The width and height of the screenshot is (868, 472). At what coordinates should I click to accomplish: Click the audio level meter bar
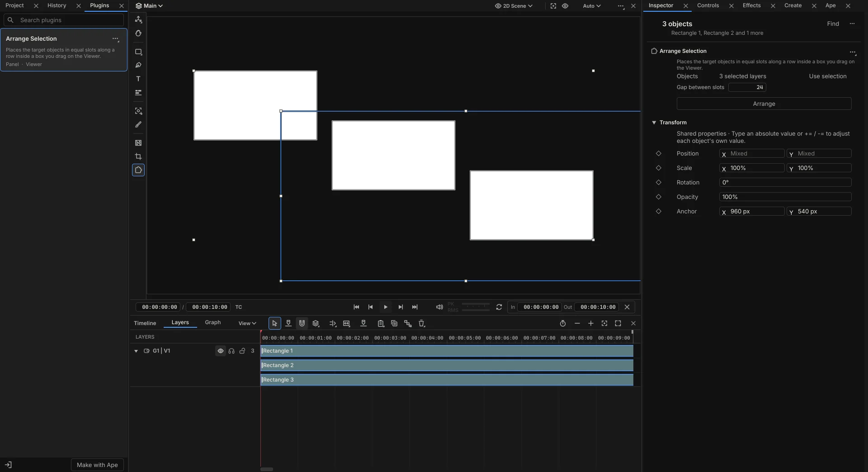click(476, 307)
